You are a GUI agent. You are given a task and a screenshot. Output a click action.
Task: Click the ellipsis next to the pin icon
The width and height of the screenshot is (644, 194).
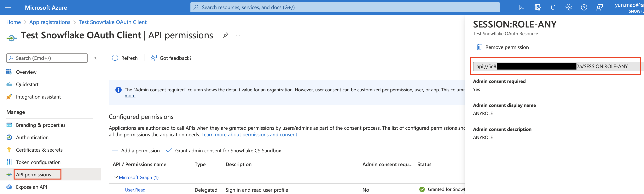pyautogui.click(x=237, y=35)
